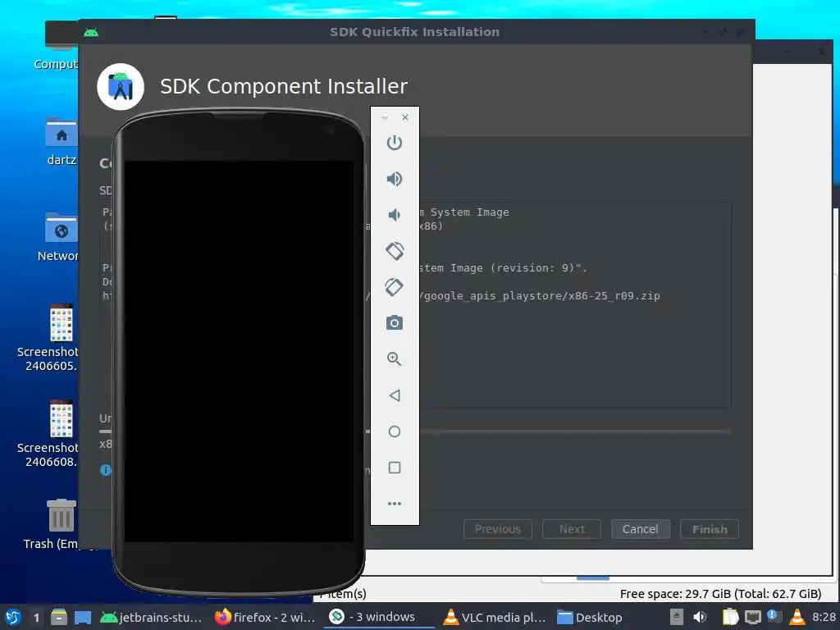Click the Previous button in SDK installer

(498, 529)
